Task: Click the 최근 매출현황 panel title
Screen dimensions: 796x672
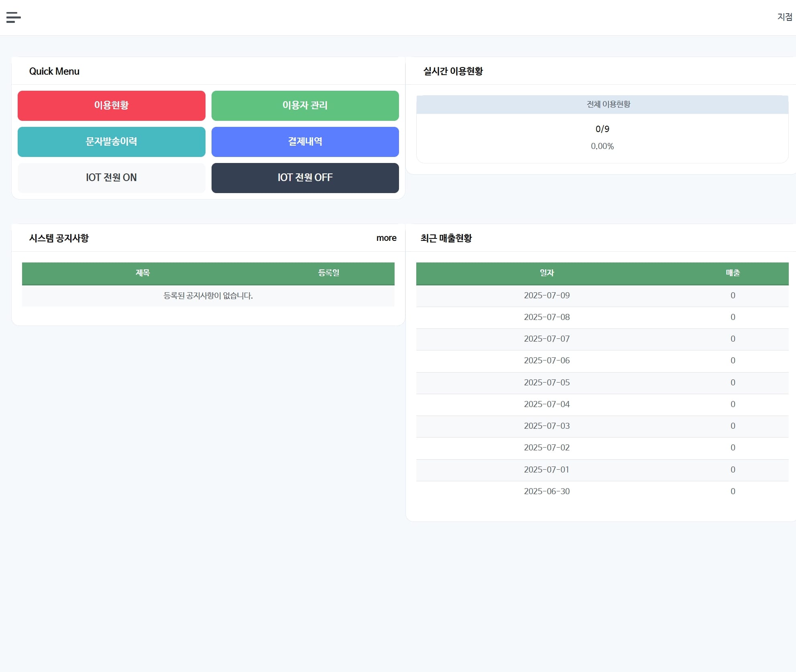Action: tap(446, 238)
